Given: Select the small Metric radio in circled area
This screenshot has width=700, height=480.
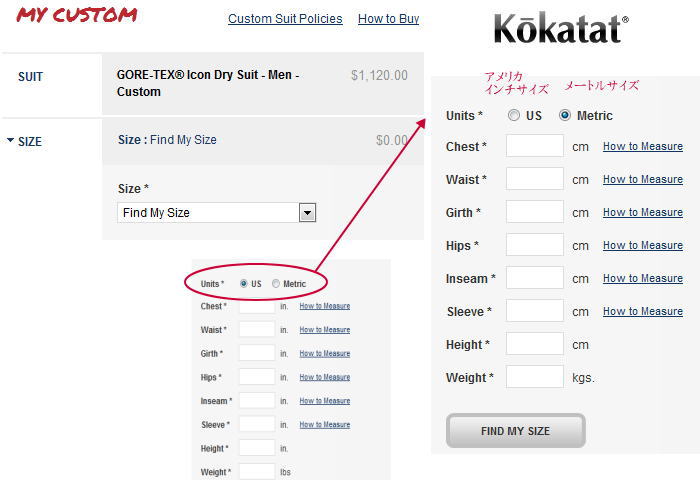Looking at the screenshot, I should pyautogui.click(x=276, y=284).
